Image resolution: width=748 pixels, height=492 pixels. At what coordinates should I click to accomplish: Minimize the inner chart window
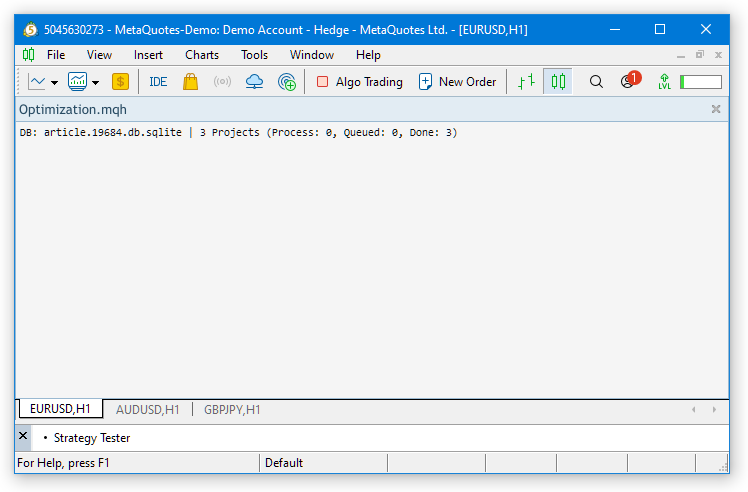tap(681, 55)
